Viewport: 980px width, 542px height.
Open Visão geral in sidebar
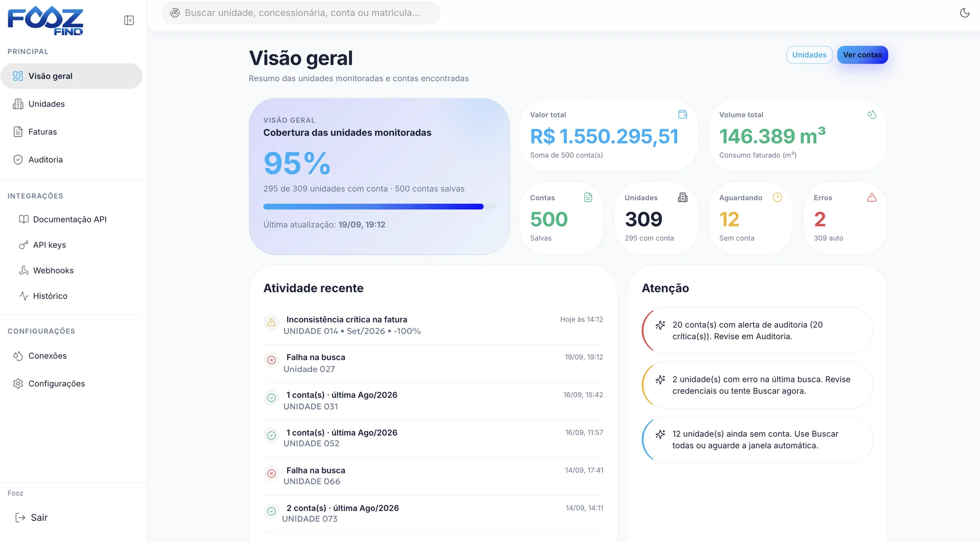(72, 76)
